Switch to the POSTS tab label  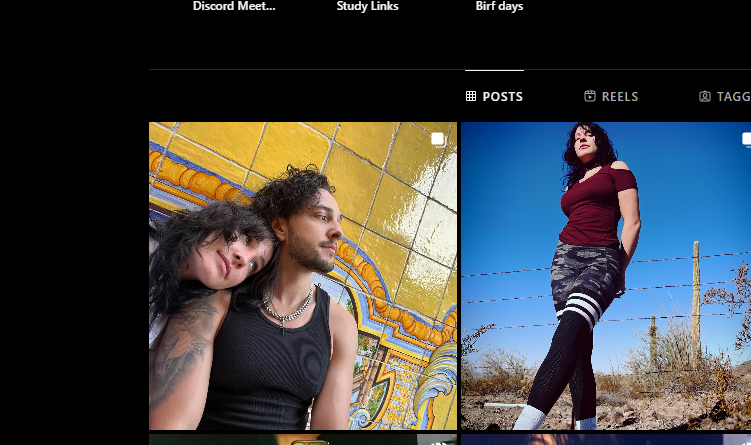[502, 97]
